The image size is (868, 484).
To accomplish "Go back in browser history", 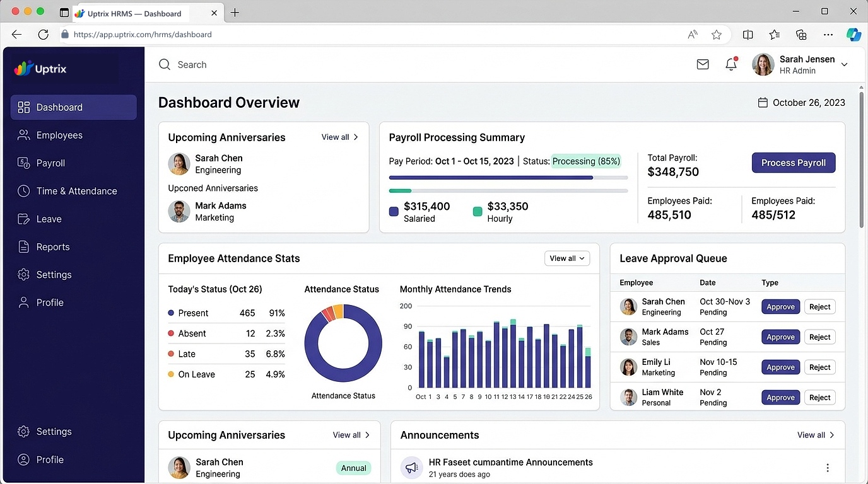I will pyautogui.click(x=17, y=35).
